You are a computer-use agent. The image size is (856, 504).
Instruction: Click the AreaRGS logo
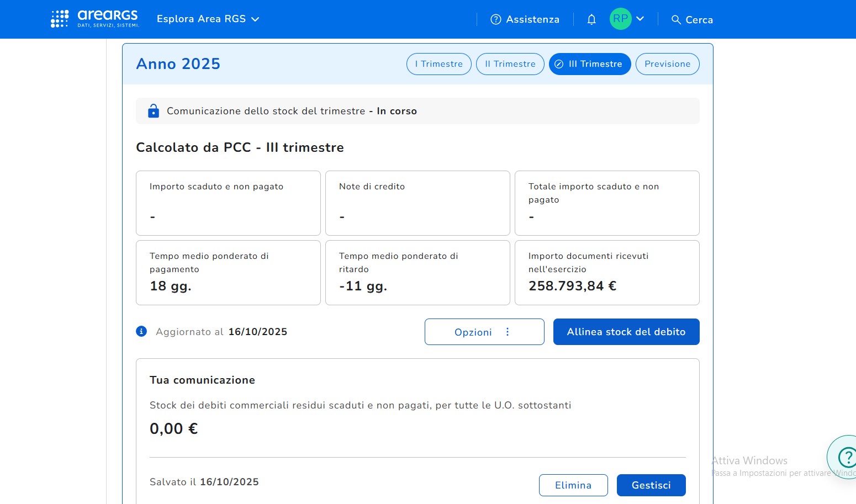94,19
